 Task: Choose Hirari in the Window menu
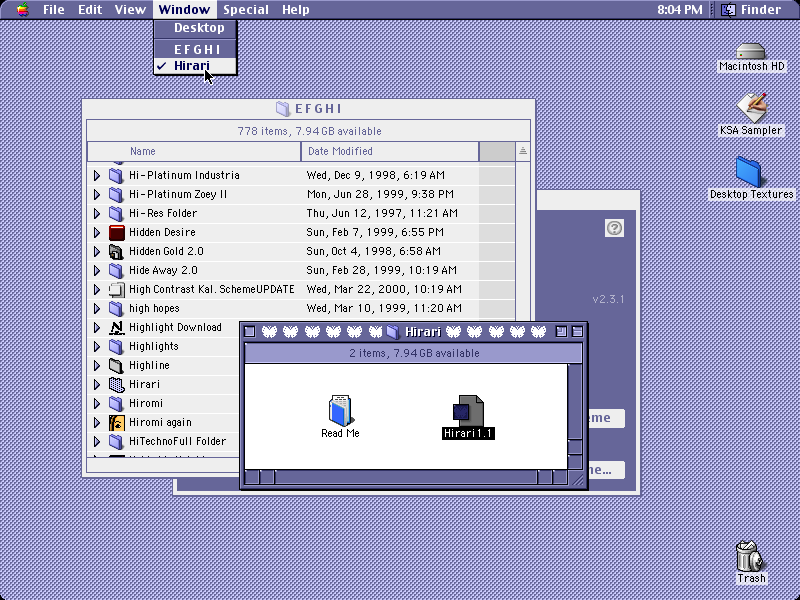click(x=195, y=66)
